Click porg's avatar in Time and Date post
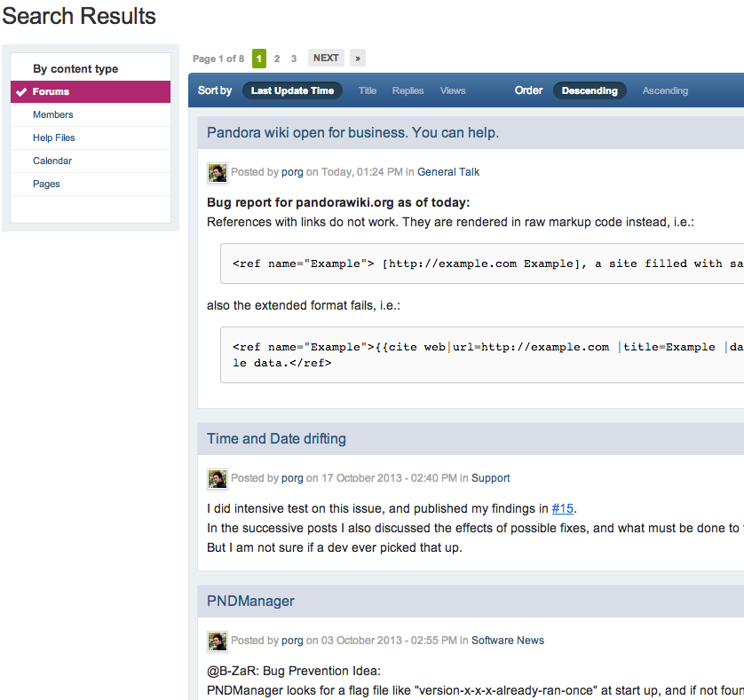The height and width of the screenshot is (700, 744). click(x=218, y=479)
